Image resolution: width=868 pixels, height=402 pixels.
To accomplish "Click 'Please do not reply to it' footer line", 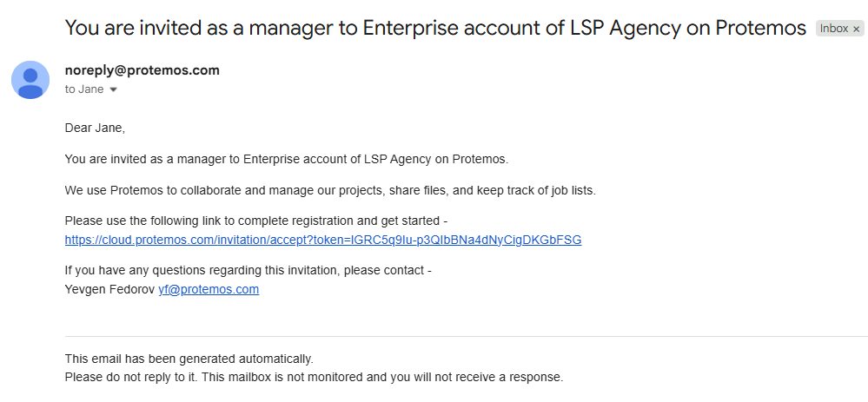I will (314, 377).
